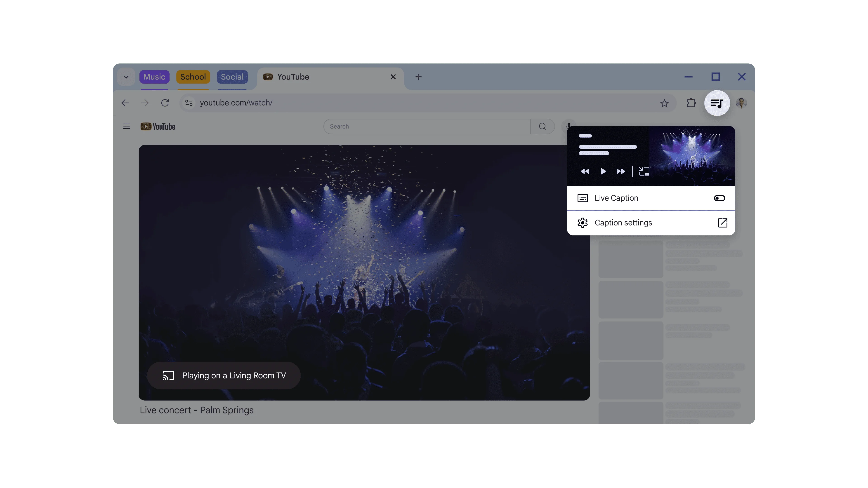Expand the Music tab group
Image resolution: width=868 pixels, height=488 pixels.
tap(154, 77)
